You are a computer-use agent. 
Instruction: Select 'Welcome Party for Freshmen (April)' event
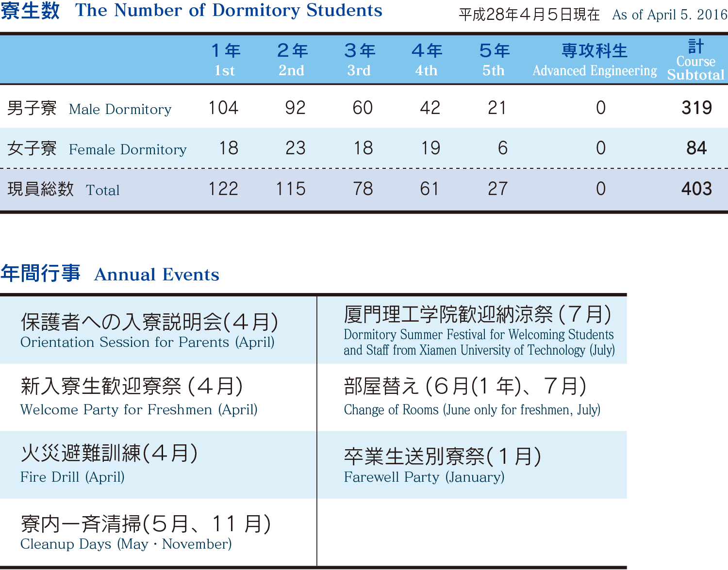[x=139, y=410]
